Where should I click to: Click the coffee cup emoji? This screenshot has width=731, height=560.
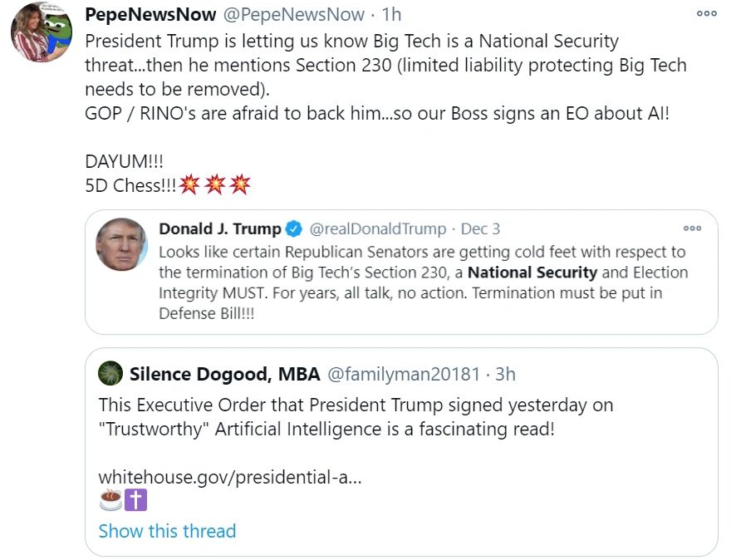(x=110, y=500)
